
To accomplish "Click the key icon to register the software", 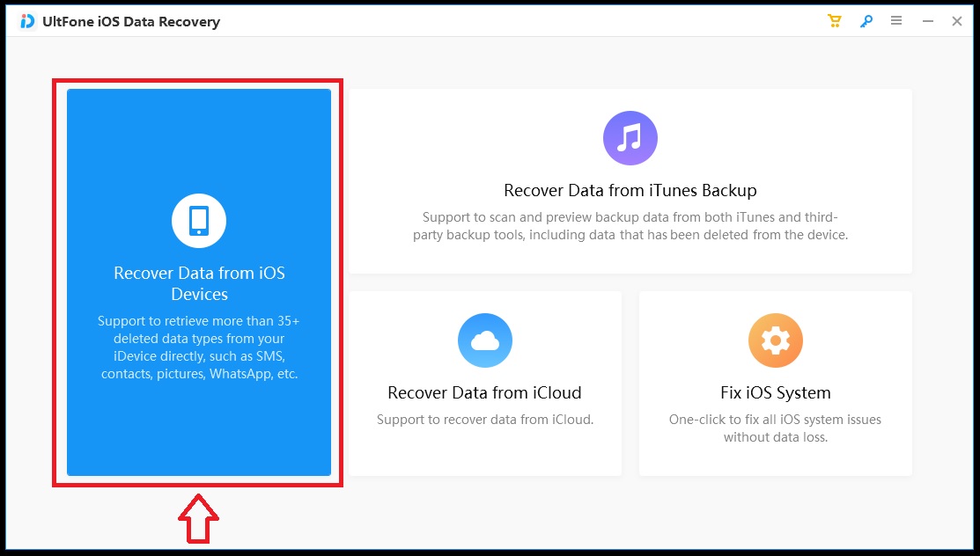I will click(x=865, y=19).
